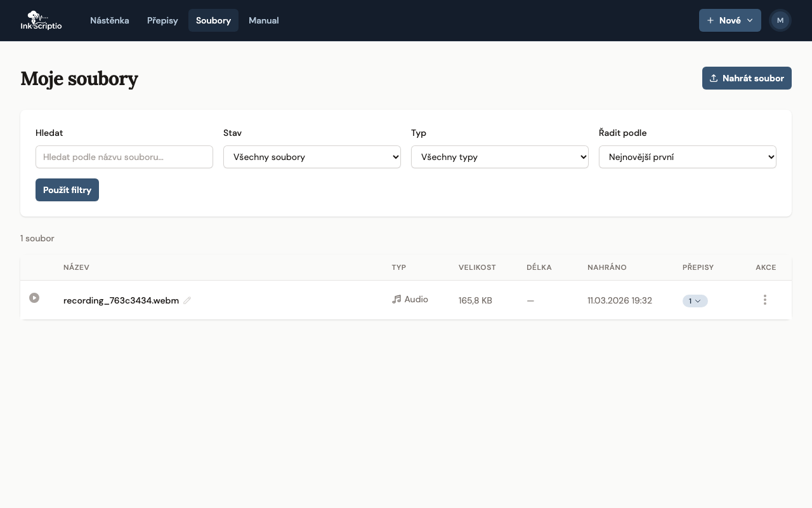Open the M user avatar menu
Viewport: 812px width, 508px height.
tap(780, 20)
